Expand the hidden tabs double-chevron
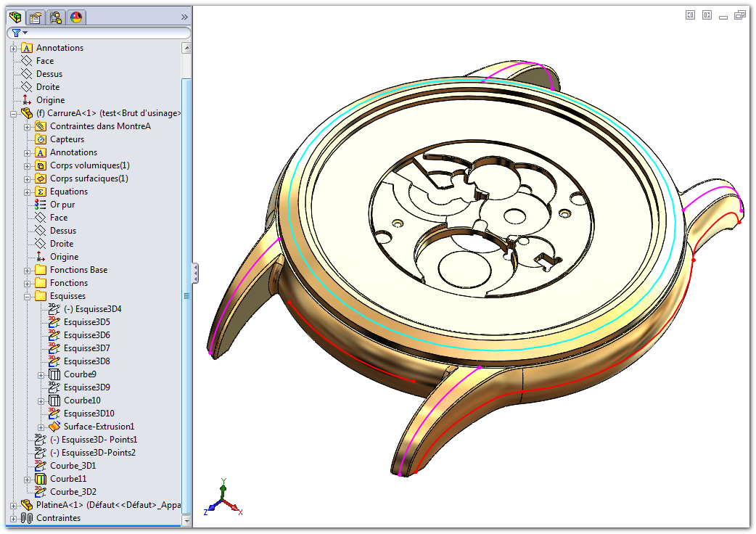The width and height of the screenshot is (756, 534). (184, 17)
